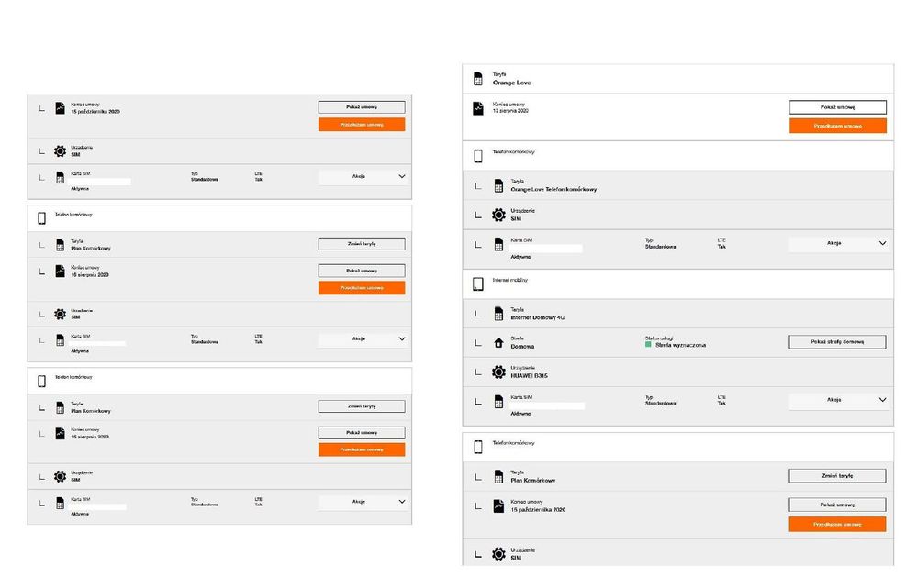Click the Internet Domowy 4G tariff name

[538, 317]
